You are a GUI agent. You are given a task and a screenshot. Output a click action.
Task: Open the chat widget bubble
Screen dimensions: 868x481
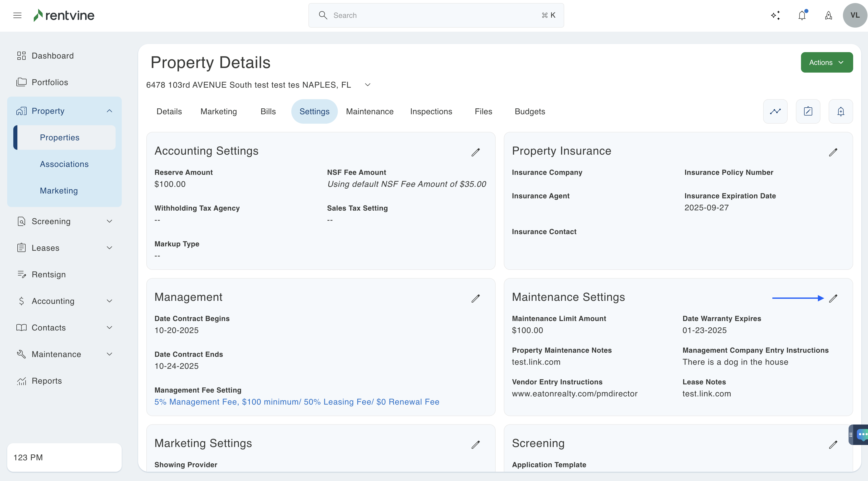tap(861, 434)
